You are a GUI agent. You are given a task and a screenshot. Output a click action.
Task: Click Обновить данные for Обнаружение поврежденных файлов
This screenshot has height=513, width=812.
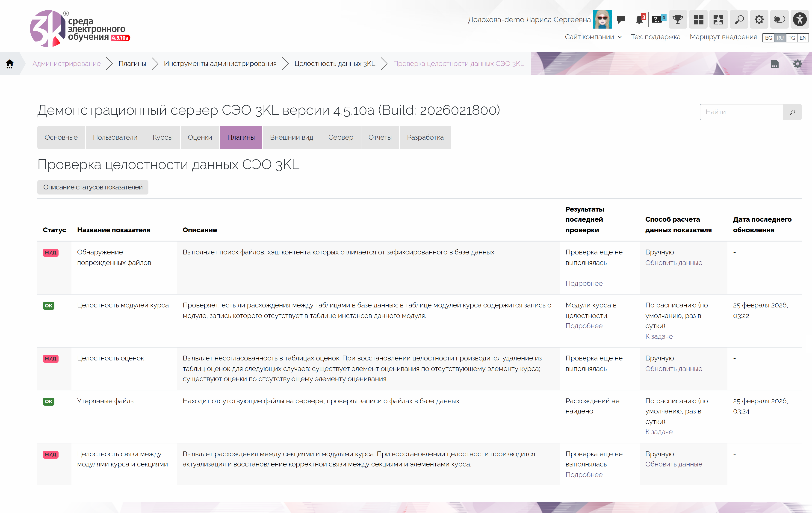674,263
